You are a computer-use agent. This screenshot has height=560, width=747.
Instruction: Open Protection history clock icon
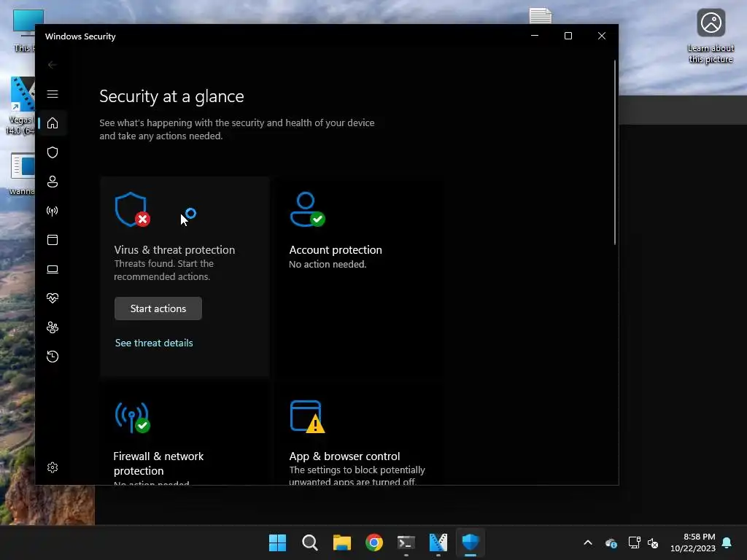point(53,357)
